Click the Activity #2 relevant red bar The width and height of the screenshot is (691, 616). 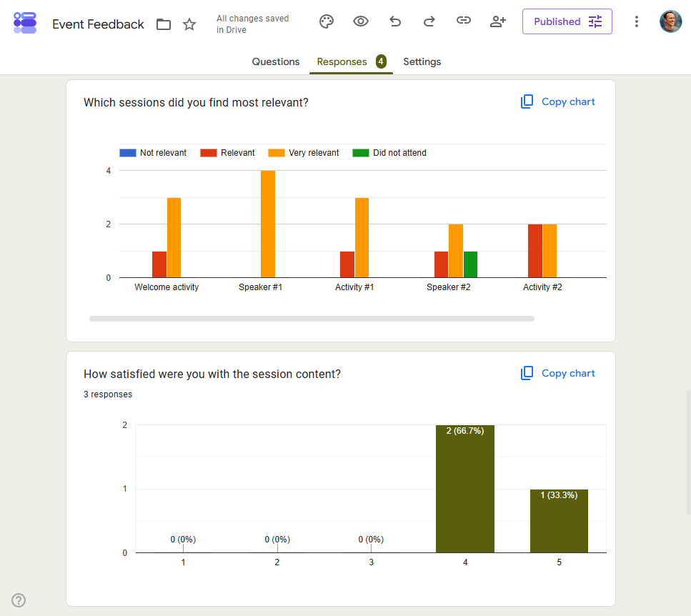point(535,251)
